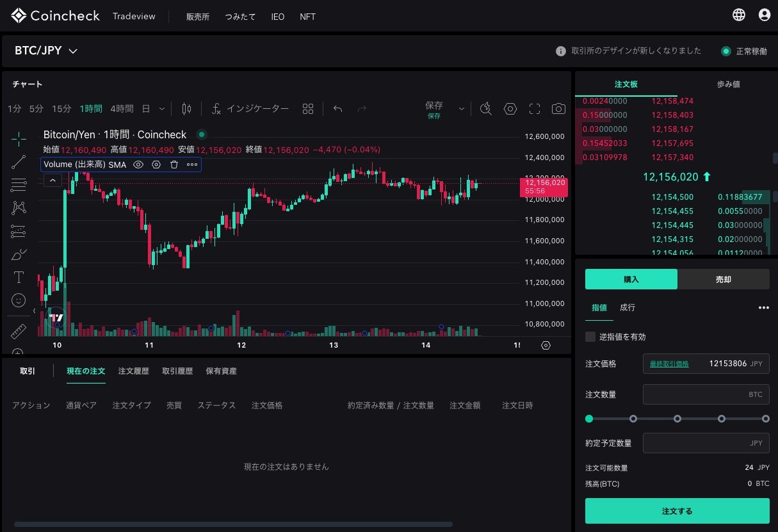
Task: Click the 最終取引価格 link
Action: (x=669, y=364)
